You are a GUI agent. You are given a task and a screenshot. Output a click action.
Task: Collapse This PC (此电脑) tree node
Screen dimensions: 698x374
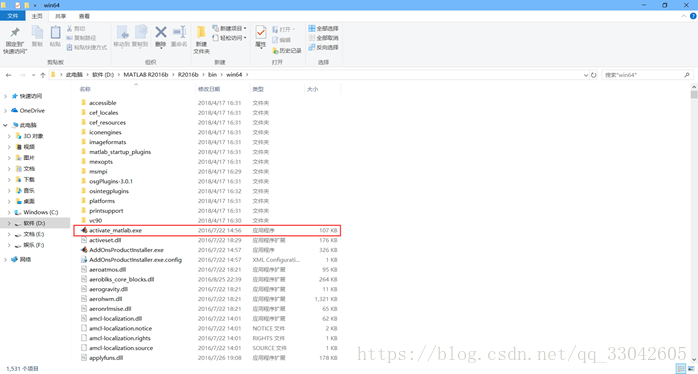tap(5, 125)
